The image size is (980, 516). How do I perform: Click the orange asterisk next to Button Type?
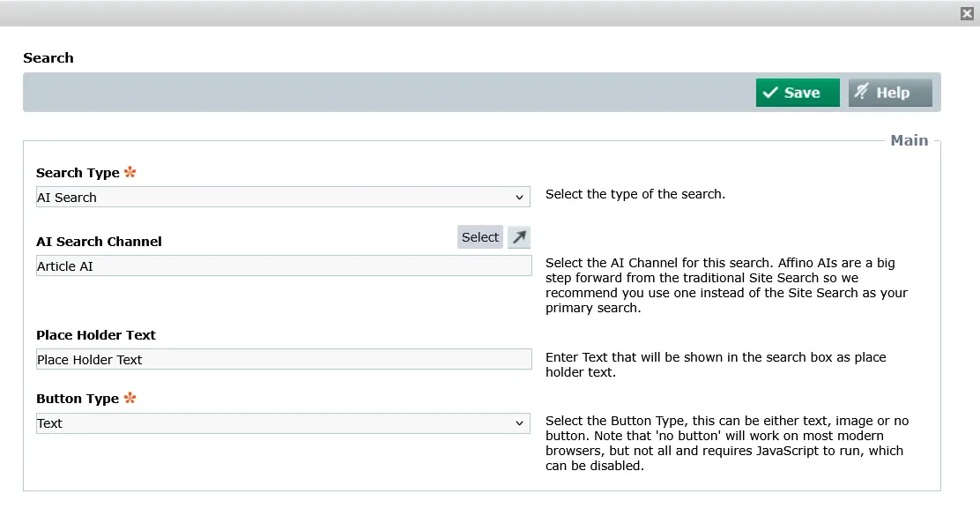pyautogui.click(x=130, y=398)
